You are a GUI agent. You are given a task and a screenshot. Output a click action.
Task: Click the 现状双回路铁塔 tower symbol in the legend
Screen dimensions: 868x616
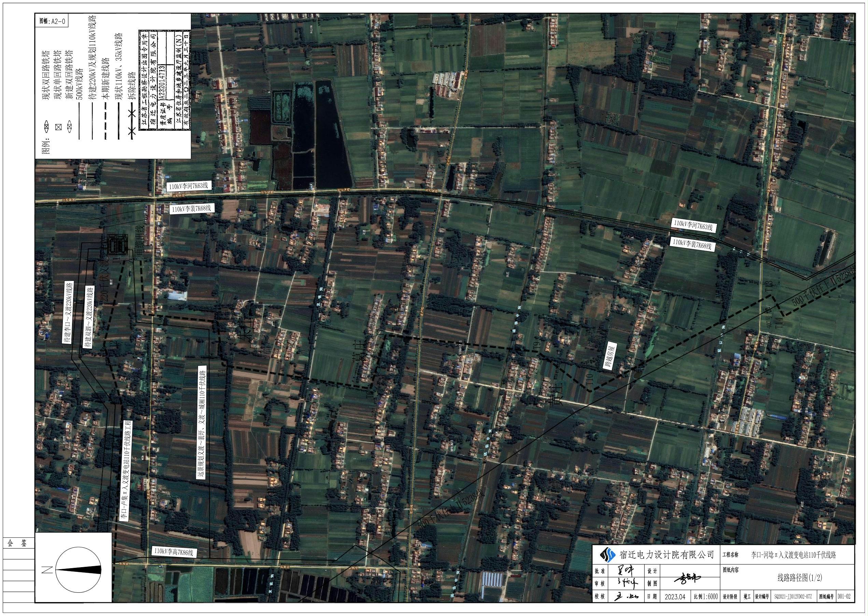[46, 127]
